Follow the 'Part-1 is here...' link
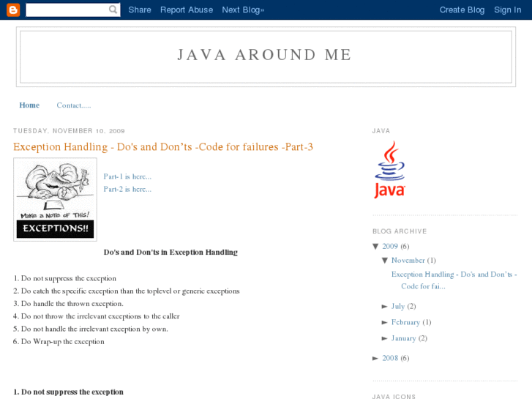The image size is (532, 399). pyautogui.click(x=127, y=176)
